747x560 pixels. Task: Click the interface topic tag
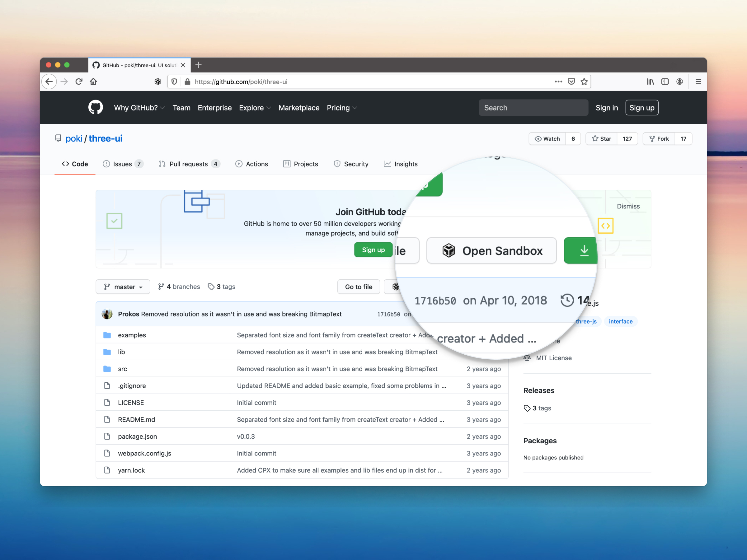620,321
